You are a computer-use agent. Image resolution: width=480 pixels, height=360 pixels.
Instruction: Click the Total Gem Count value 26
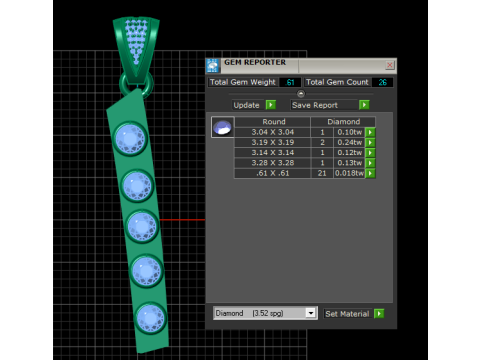pos(382,82)
